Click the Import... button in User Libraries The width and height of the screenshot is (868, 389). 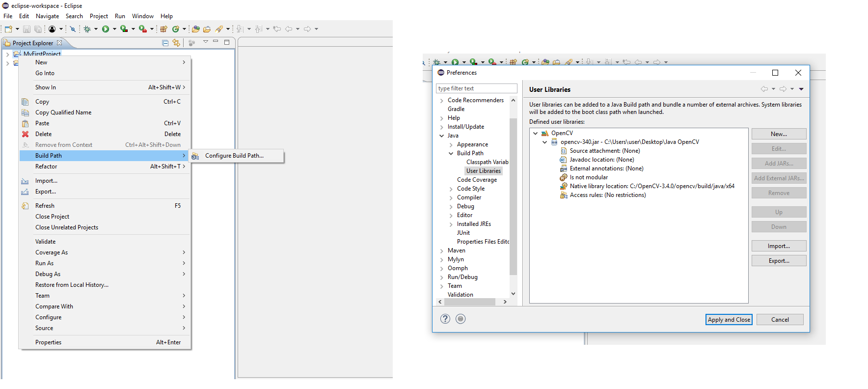coord(779,246)
